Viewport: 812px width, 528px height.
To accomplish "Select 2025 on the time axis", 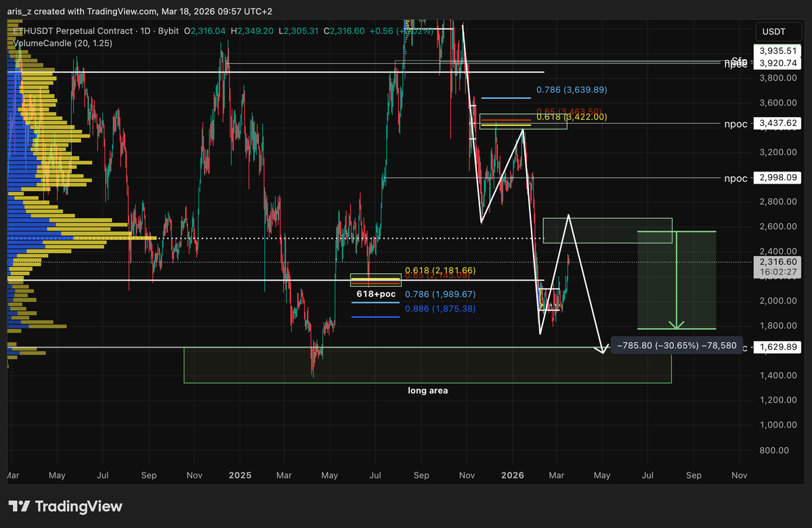I will click(240, 475).
